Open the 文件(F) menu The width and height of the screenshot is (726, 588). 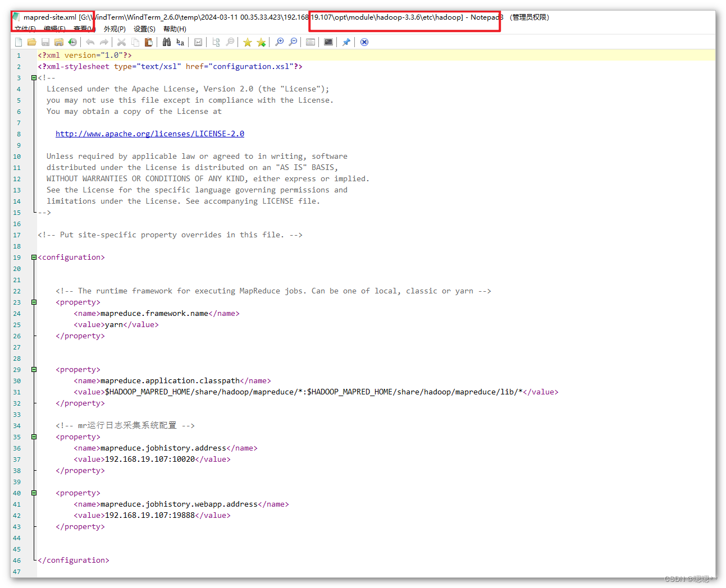coord(25,29)
